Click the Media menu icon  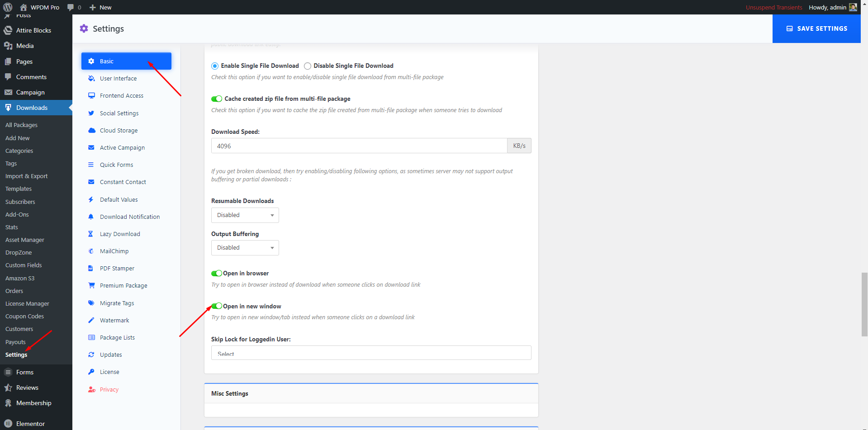[8, 46]
